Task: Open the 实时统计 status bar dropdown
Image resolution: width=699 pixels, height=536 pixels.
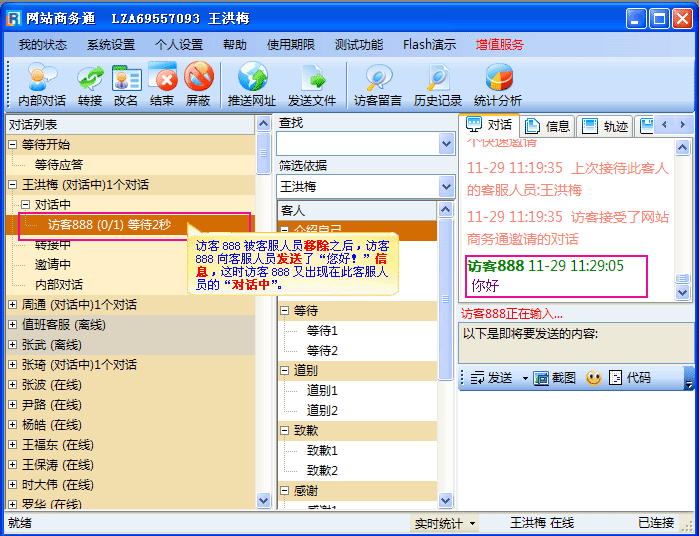Action: point(446,523)
